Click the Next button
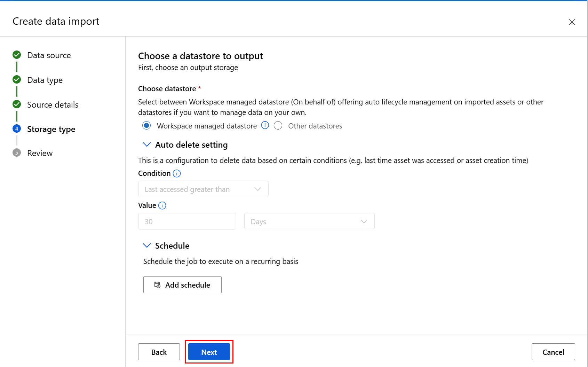588x367 pixels. click(209, 352)
